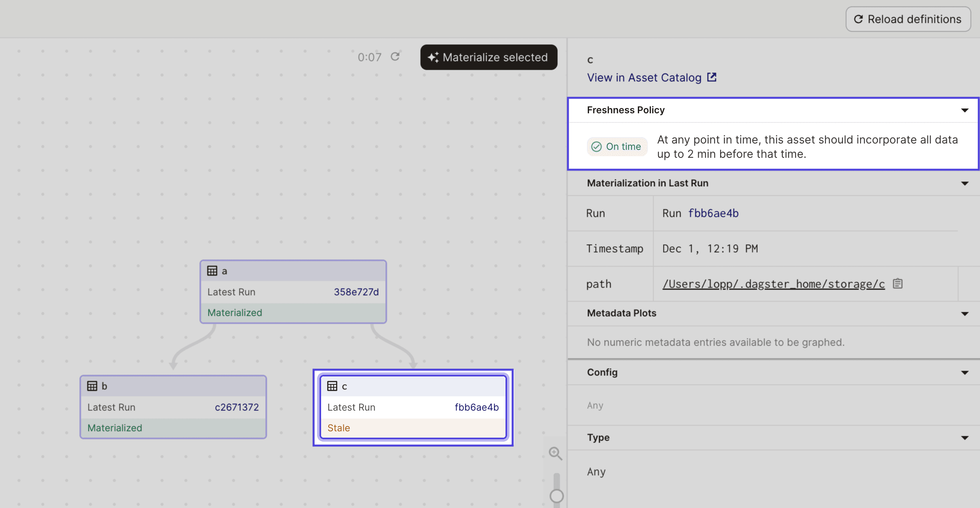Collapse the Config section
The width and height of the screenshot is (980, 508).
[965, 372]
